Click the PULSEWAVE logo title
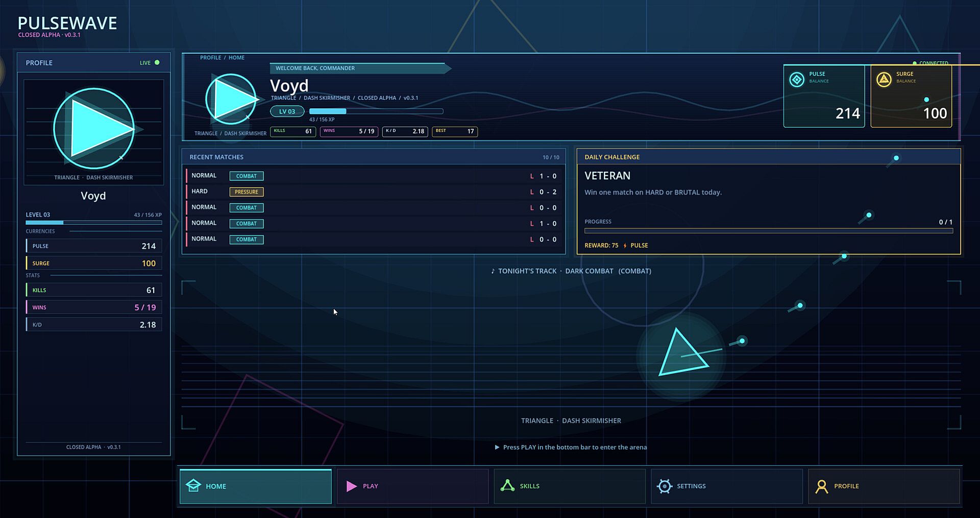Screen dimensions: 980x518 point(67,23)
